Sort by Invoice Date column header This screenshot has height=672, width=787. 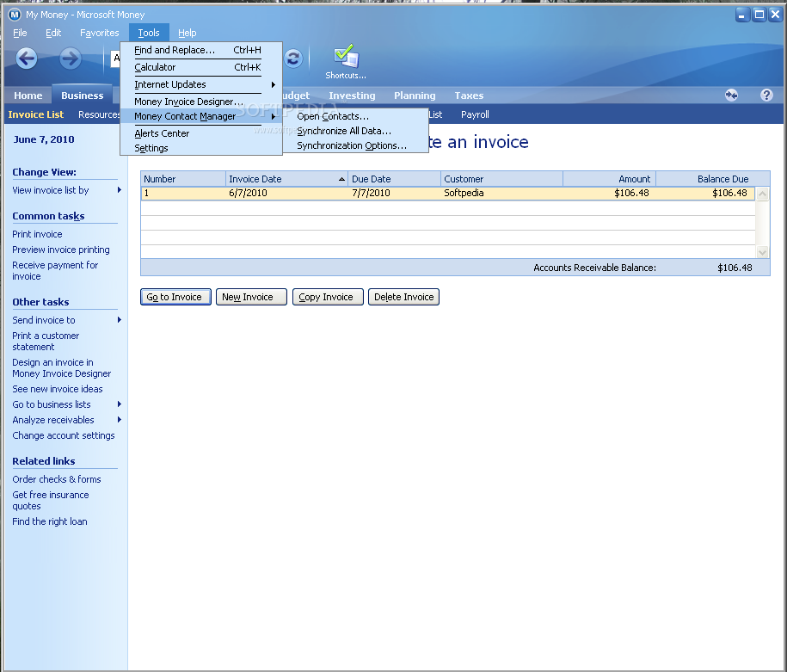287,179
